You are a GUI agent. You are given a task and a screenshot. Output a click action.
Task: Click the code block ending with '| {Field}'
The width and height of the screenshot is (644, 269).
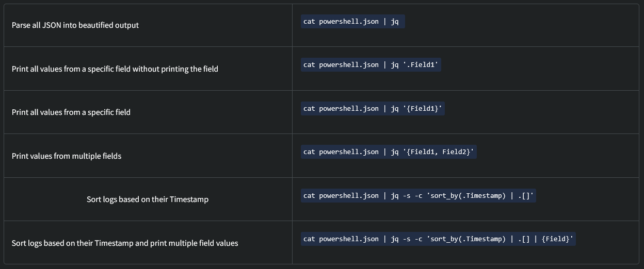[x=438, y=239]
